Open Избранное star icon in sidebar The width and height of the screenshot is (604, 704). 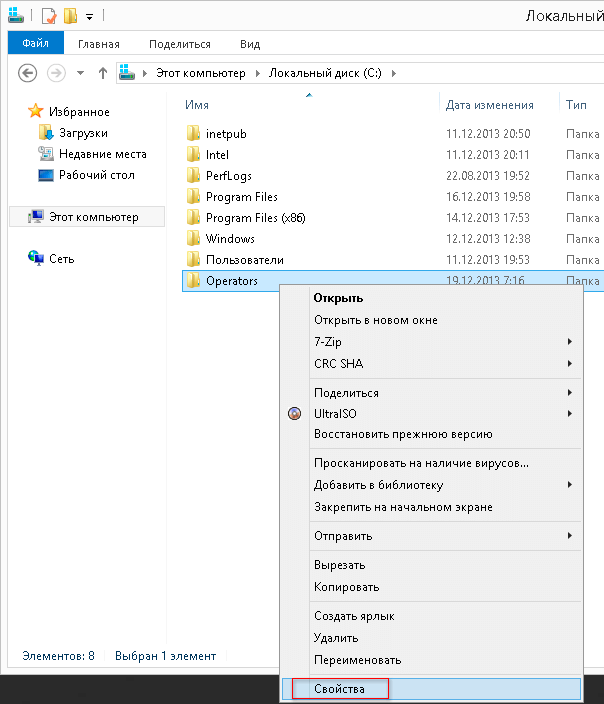pos(35,111)
